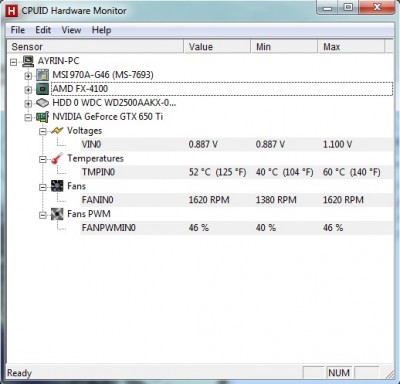Click the Max column header

click(351, 47)
